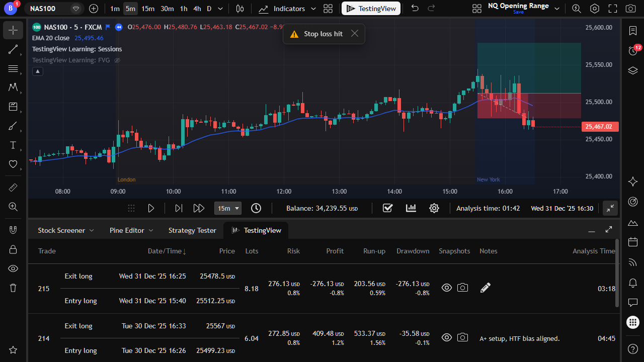Select the chart patterns tool
The image size is (644, 362).
coord(13,87)
